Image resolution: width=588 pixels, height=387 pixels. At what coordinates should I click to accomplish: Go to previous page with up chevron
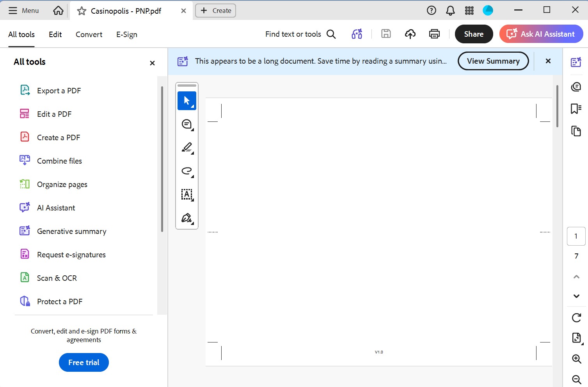pyautogui.click(x=576, y=276)
